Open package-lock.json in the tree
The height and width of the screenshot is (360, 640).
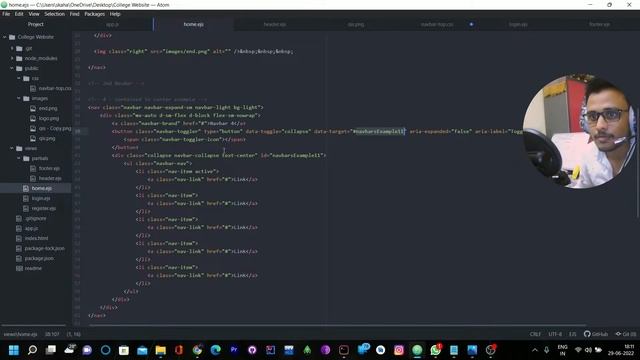tap(40, 248)
